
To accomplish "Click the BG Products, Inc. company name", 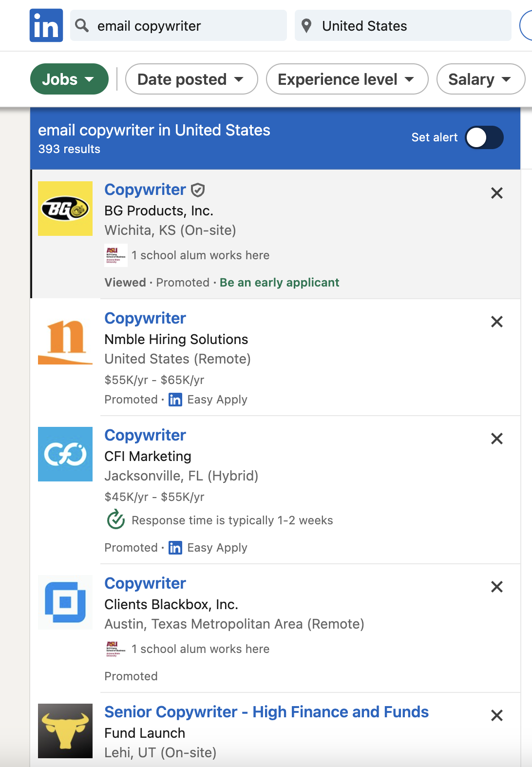I will (159, 211).
